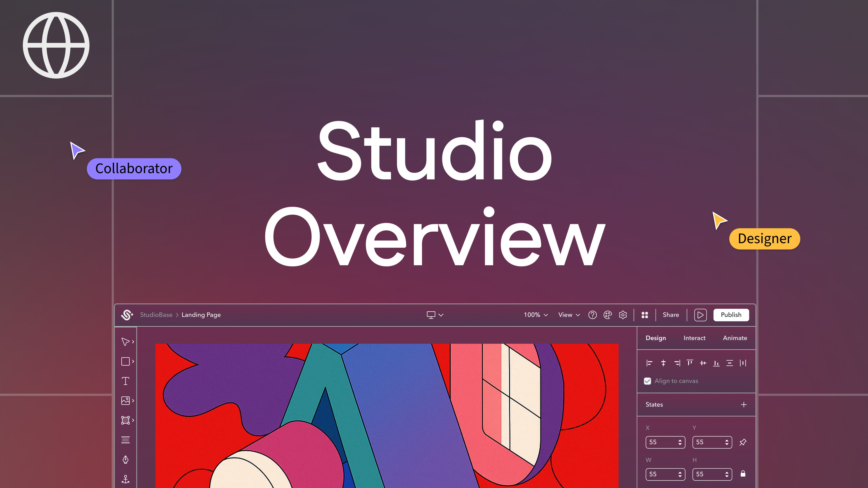The width and height of the screenshot is (868, 488).
Task: Click the H height input field
Action: [x=712, y=474]
